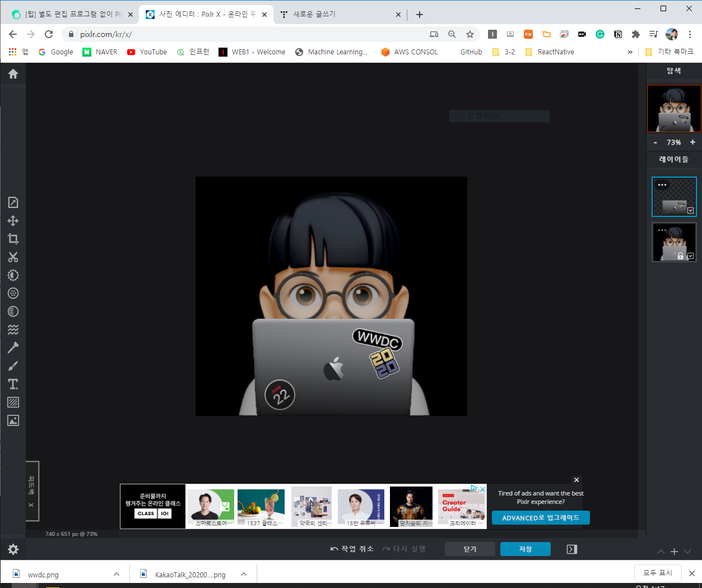Select the Text tool

(13, 384)
